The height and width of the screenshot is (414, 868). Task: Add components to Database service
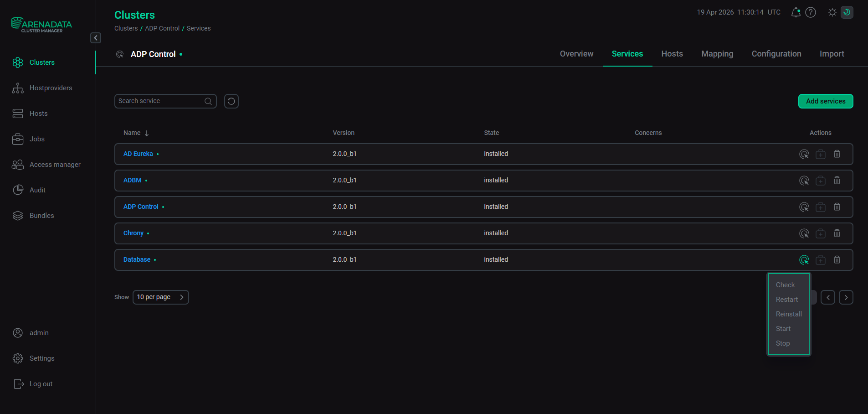point(821,260)
